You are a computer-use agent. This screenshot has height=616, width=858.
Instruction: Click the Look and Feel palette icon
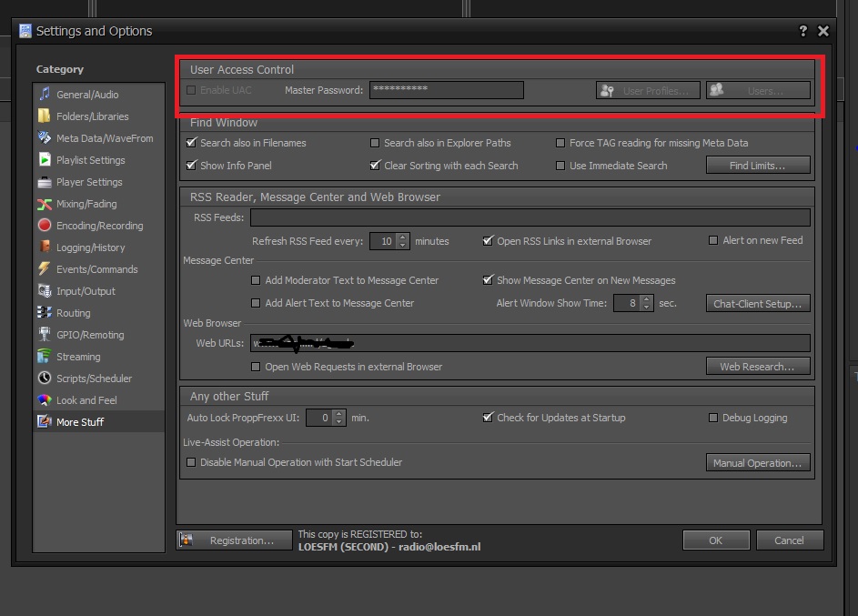(x=45, y=400)
